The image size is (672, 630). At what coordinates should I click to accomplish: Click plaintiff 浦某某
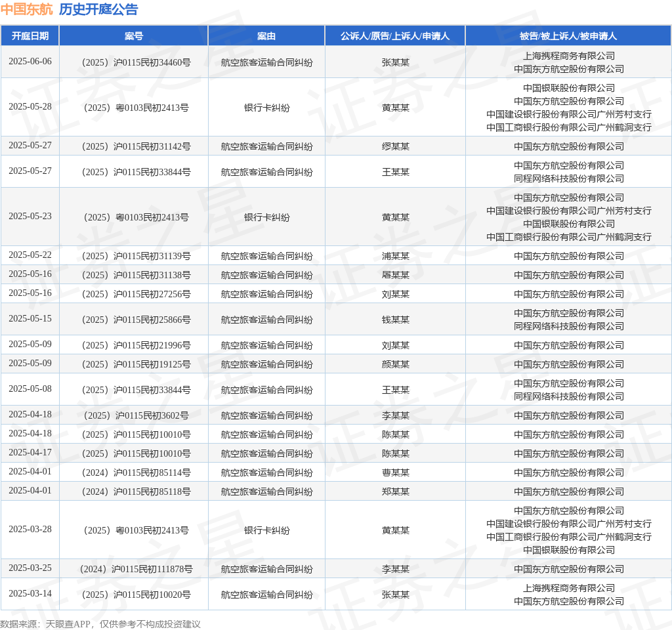[x=396, y=257]
